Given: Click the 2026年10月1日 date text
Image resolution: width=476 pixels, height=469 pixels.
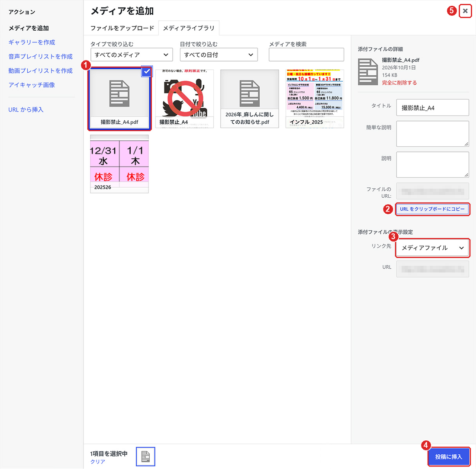Looking at the screenshot, I should click(x=399, y=67).
